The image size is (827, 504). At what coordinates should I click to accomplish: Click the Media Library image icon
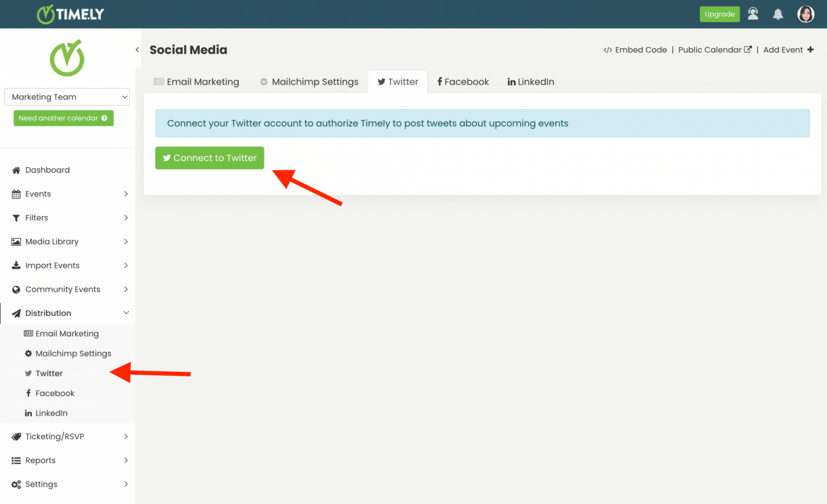16,242
